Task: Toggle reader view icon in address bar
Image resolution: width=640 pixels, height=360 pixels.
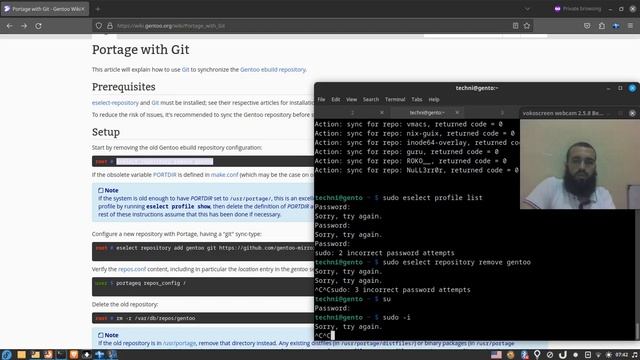Action: point(516,26)
